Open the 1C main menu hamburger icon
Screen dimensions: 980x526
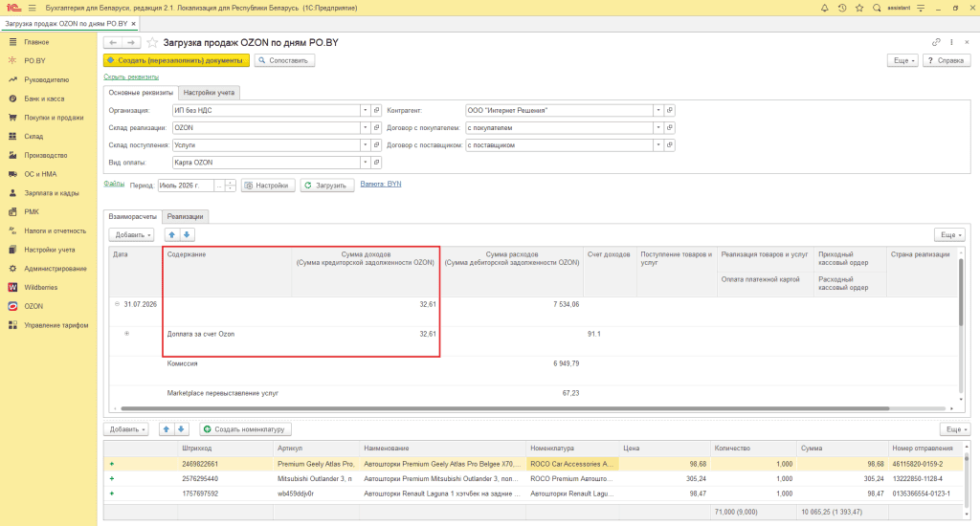[x=32, y=8]
